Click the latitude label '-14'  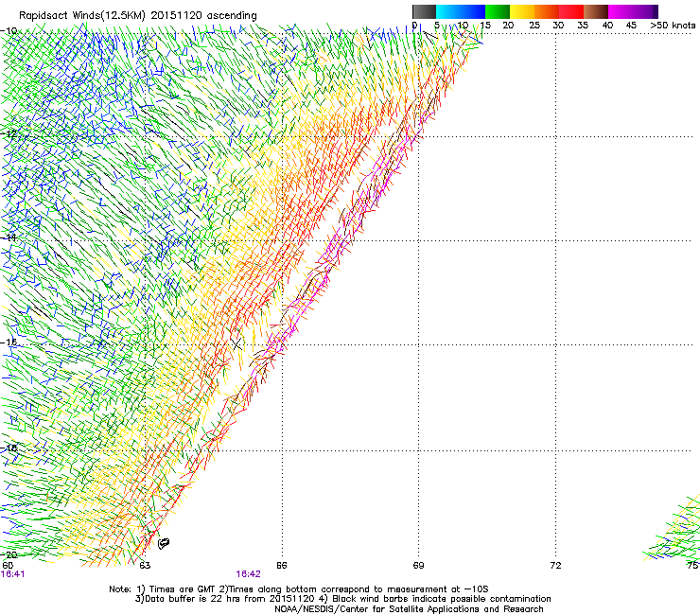(9, 238)
